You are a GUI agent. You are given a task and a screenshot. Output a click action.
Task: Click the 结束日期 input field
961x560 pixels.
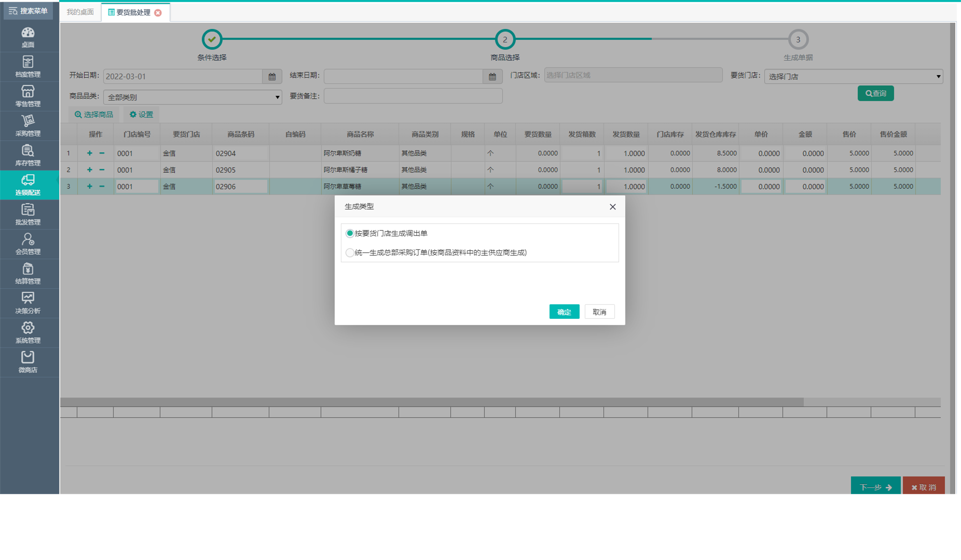(403, 76)
